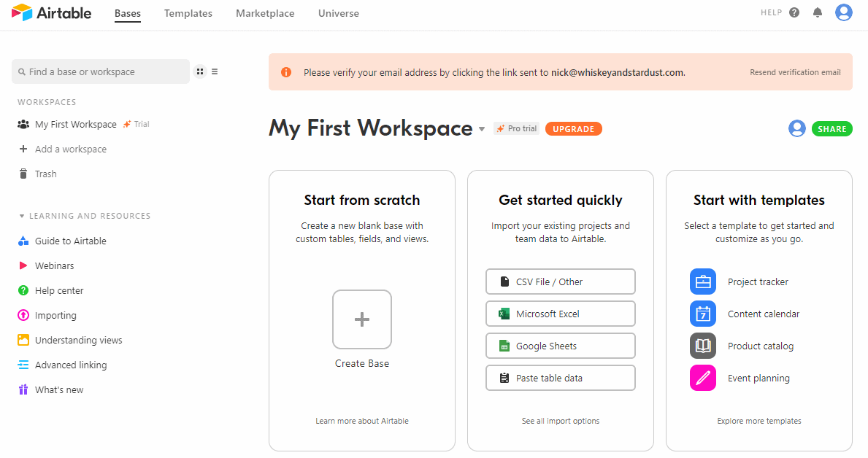Click the Airtable logo

[51, 12]
